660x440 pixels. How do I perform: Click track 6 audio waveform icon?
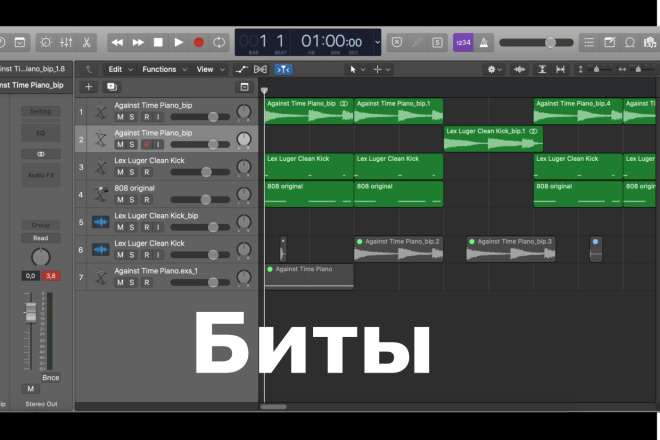[x=101, y=250]
